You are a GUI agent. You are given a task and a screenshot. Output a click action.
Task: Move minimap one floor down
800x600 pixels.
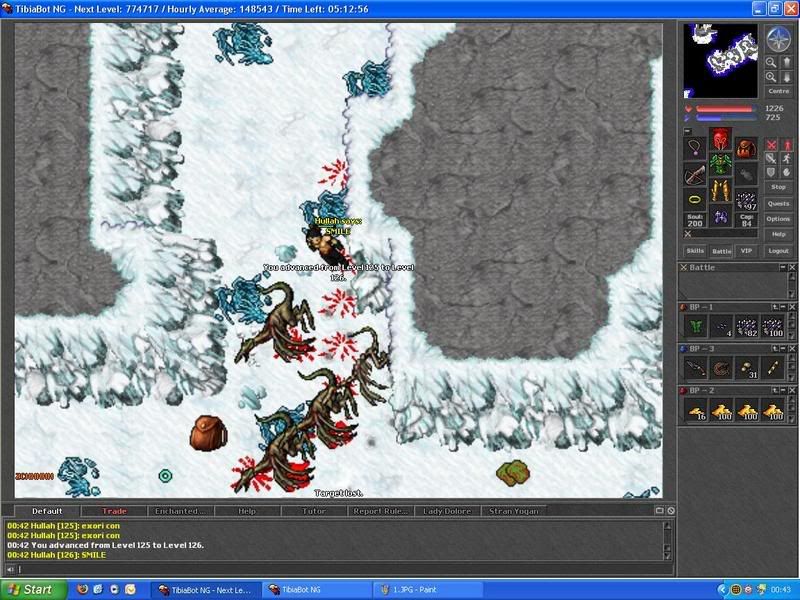click(786, 77)
